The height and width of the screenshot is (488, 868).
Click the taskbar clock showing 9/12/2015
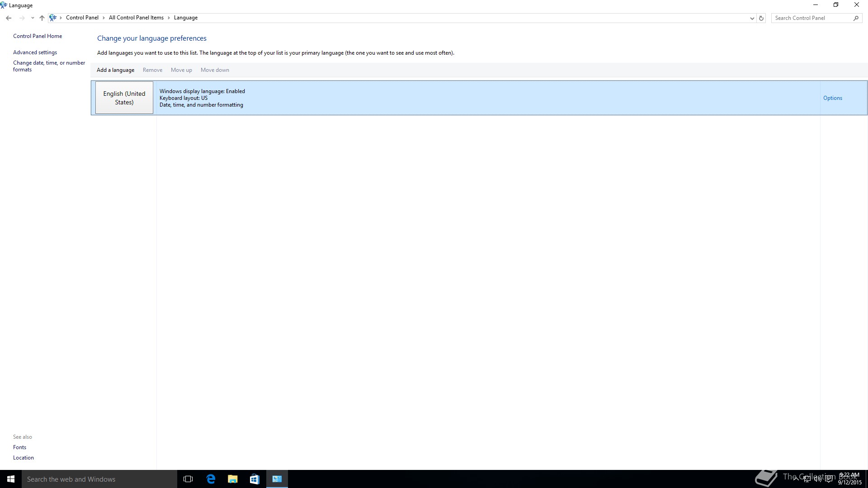point(849,479)
